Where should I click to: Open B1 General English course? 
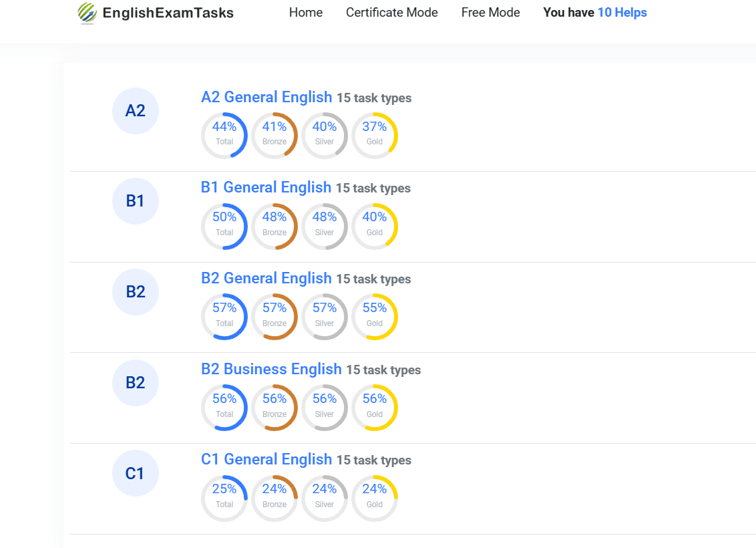tap(266, 187)
